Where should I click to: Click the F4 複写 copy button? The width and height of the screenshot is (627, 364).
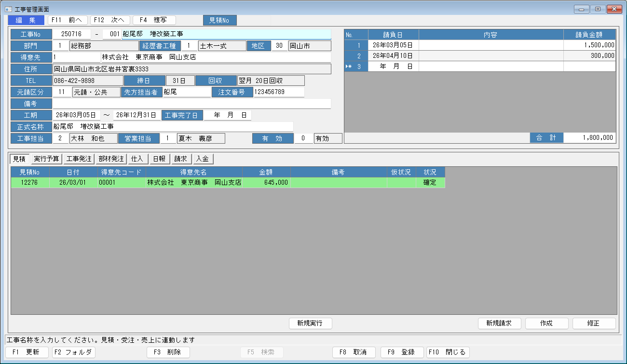[154, 20]
